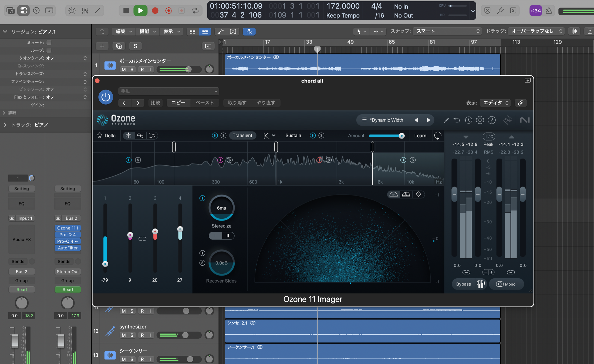Open Ozone settings gear icon
This screenshot has width=594, height=364.
click(x=480, y=120)
